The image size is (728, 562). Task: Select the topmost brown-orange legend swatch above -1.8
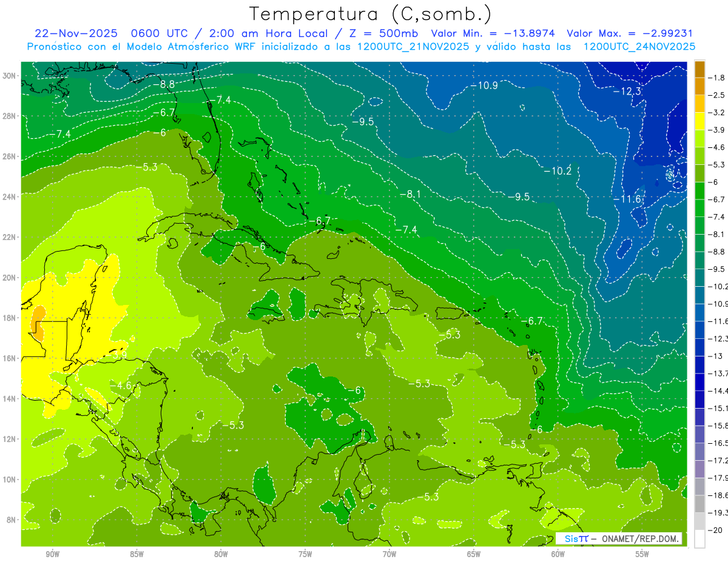point(700,69)
